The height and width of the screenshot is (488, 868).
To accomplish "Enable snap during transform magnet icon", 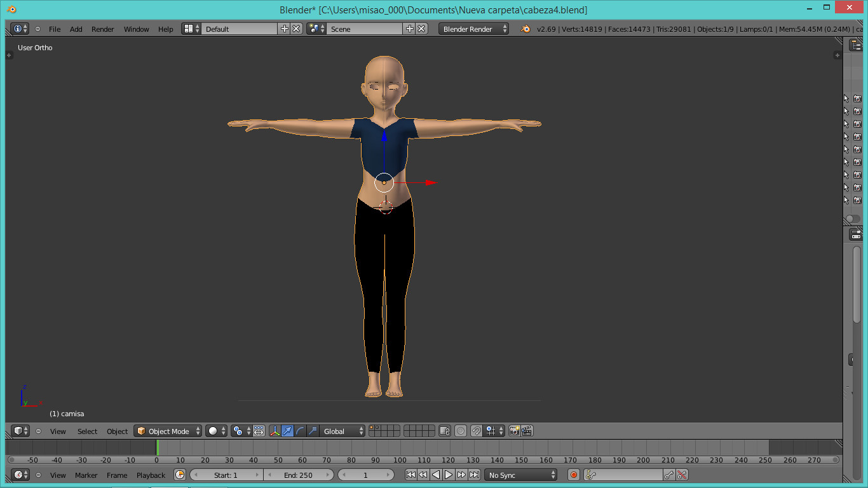I will point(476,431).
